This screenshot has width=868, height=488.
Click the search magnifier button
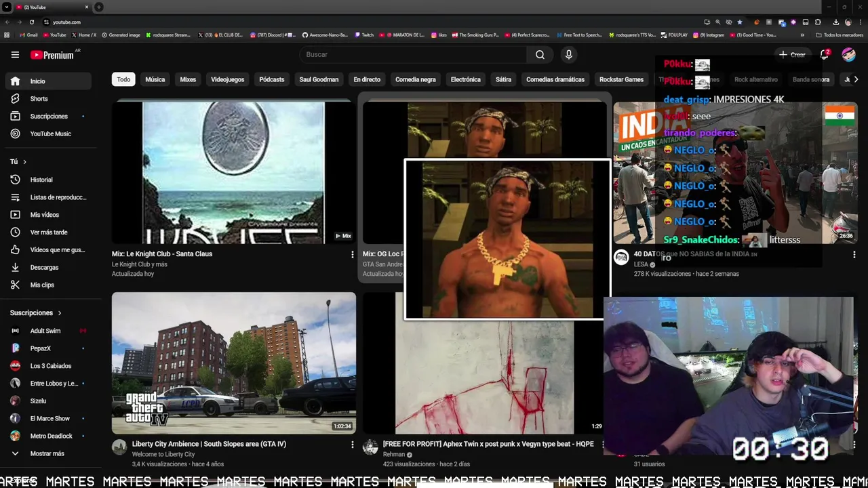540,54
